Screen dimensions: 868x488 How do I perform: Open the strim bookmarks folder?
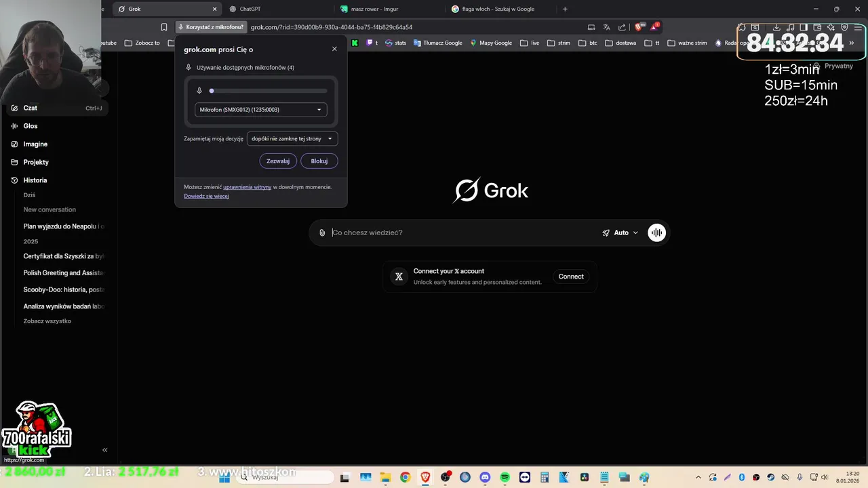pos(559,43)
